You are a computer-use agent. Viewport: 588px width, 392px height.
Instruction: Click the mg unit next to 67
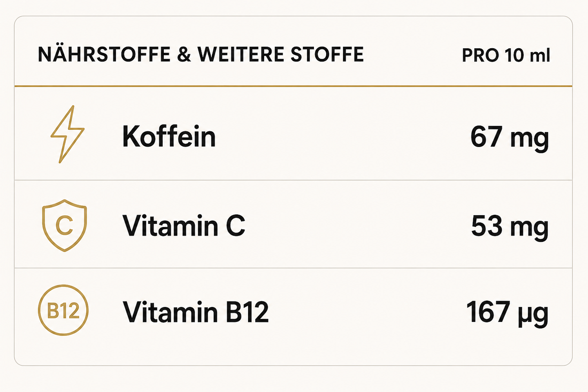click(530, 140)
